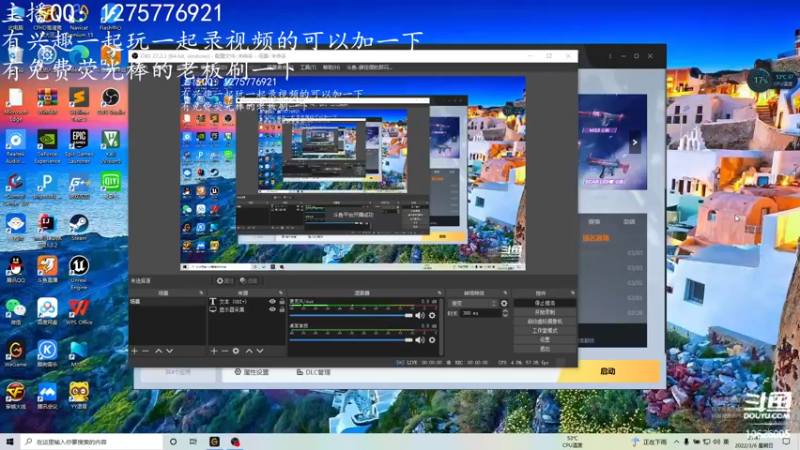Start the virtual camera in OBS controls
The image size is (800, 450).
point(545,321)
